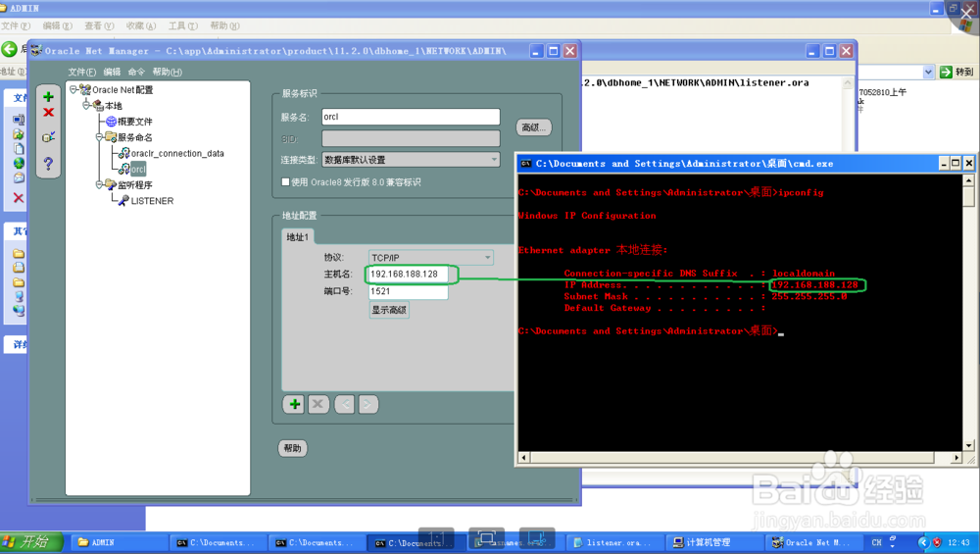The width and height of the screenshot is (980, 554).
Task: Toggle the Oracle8 8.0 compatible identifier checkbox
Action: [x=285, y=182]
